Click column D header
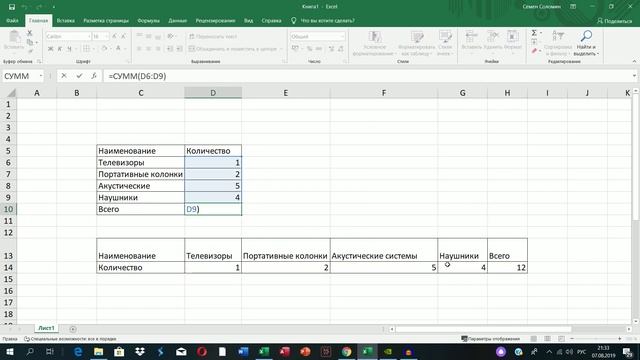640x360 pixels. [213, 93]
